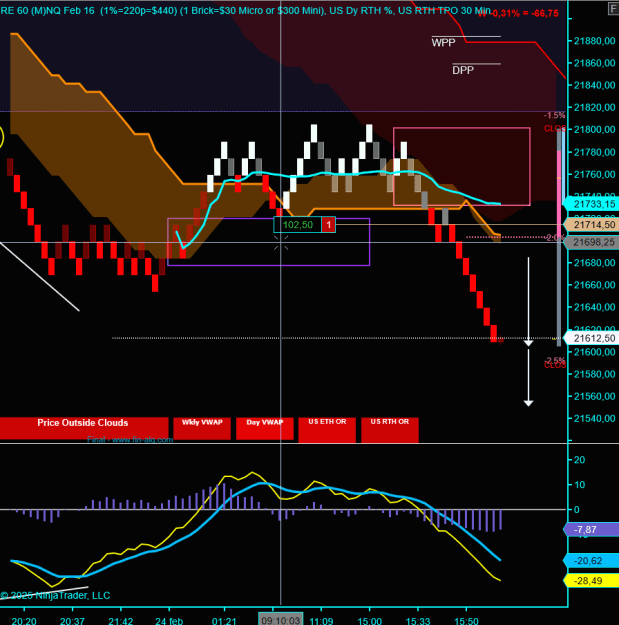Click the 24 feb date label
619x625 pixels.
[x=169, y=621]
